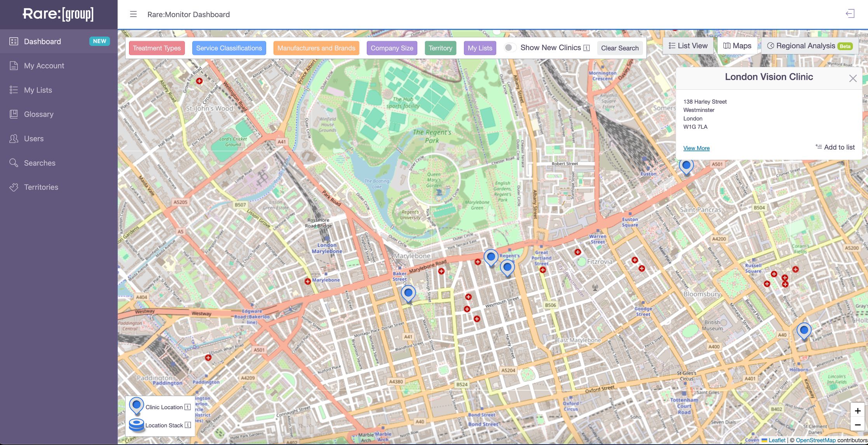
Task: Open the hamburger menu icon
Action: tap(133, 14)
